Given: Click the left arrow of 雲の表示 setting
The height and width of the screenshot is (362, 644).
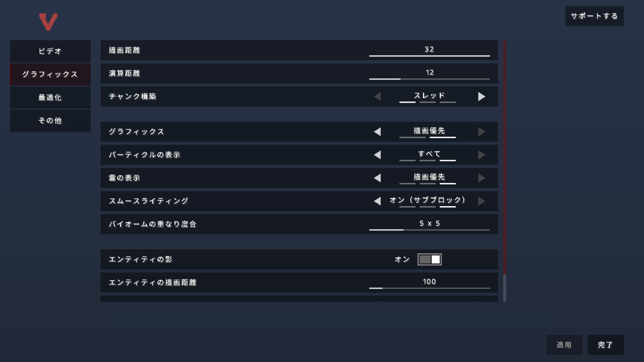Looking at the screenshot, I should point(378,178).
